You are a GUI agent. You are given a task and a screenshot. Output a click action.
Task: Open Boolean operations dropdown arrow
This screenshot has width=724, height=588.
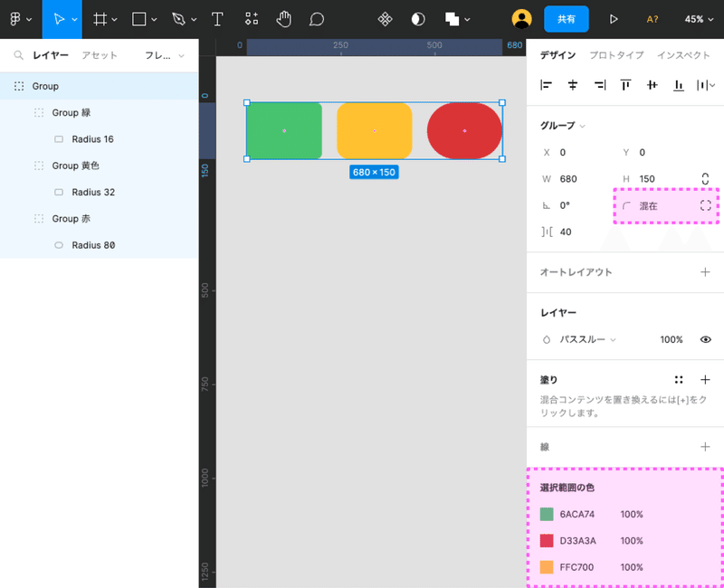click(467, 19)
